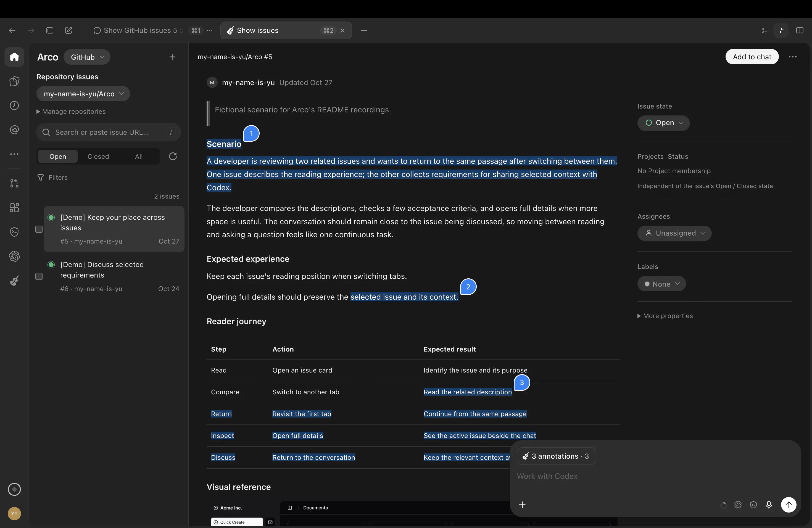Close the Show issues tab

point(342,30)
